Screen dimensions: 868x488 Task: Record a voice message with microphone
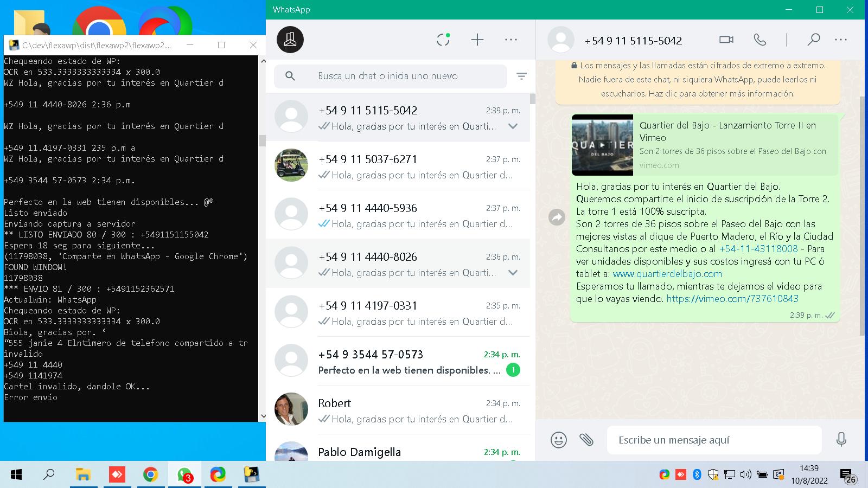(x=841, y=440)
